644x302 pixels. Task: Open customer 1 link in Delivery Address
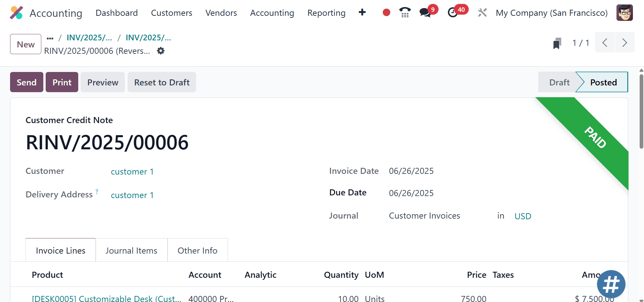point(132,195)
